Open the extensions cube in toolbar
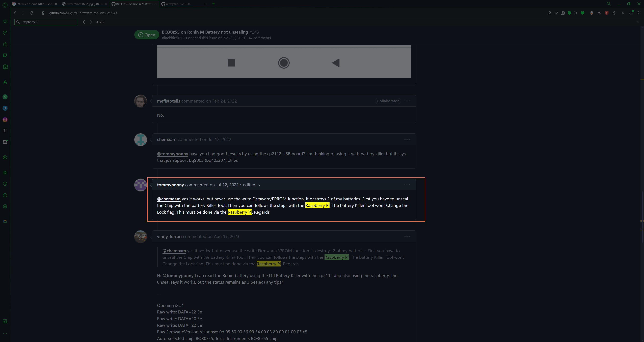The image size is (644, 342). [x=614, y=13]
